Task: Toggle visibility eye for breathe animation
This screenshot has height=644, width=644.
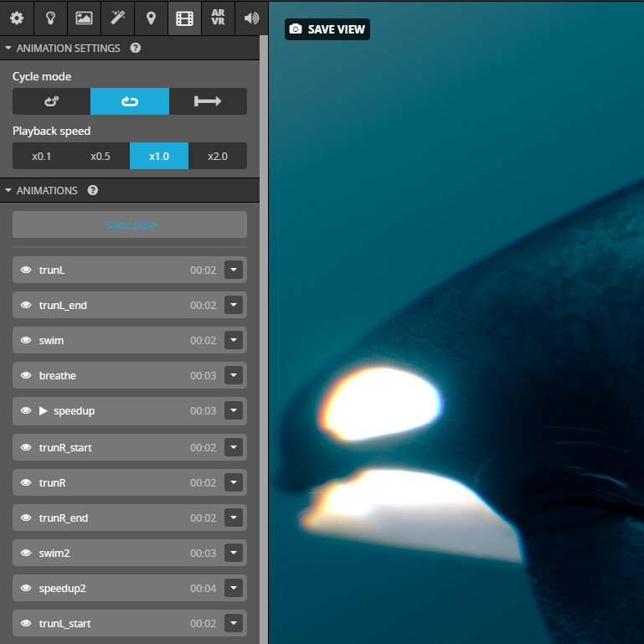Action: (26, 376)
